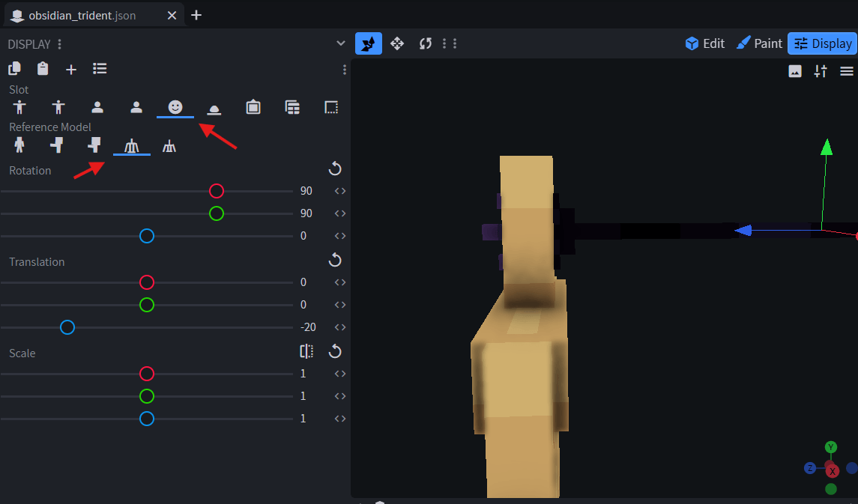
Task: Step Z translation with arrows
Action: pos(340,327)
